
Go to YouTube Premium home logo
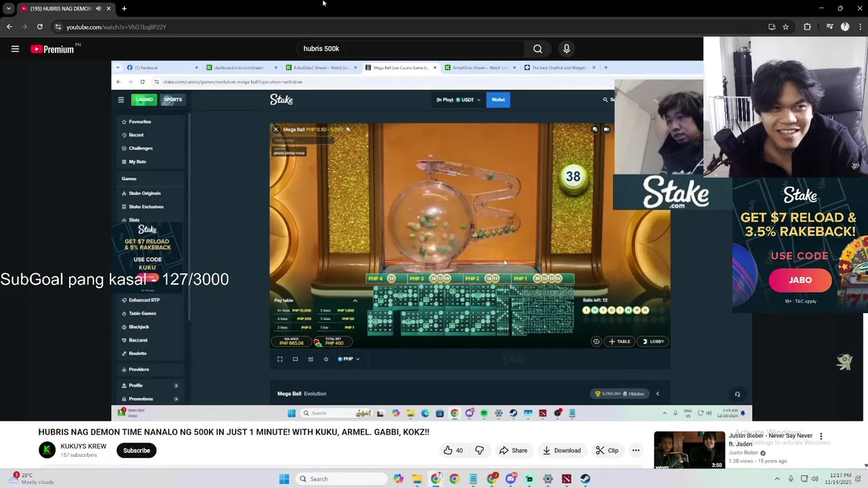(53, 49)
